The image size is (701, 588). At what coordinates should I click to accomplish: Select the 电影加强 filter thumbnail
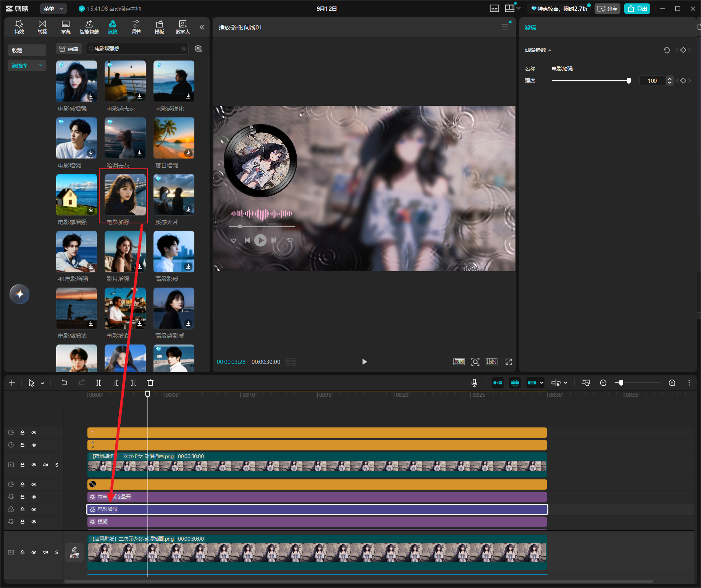pos(125,195)
